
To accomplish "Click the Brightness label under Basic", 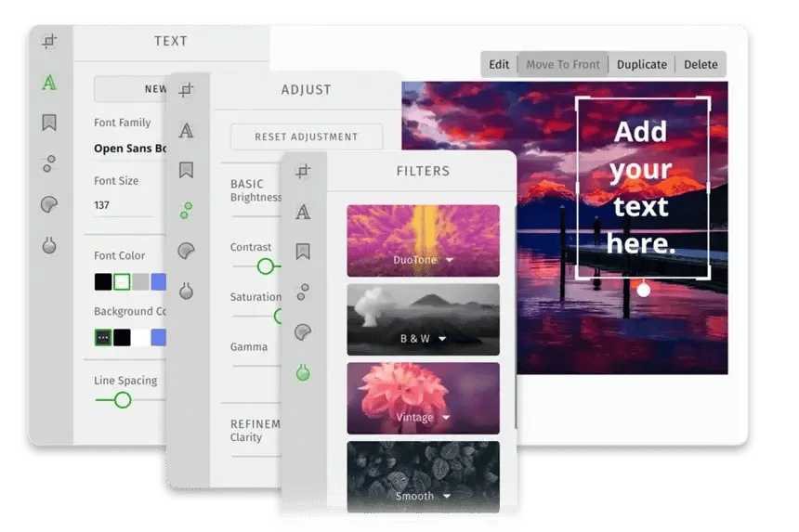I will point(255,197).
